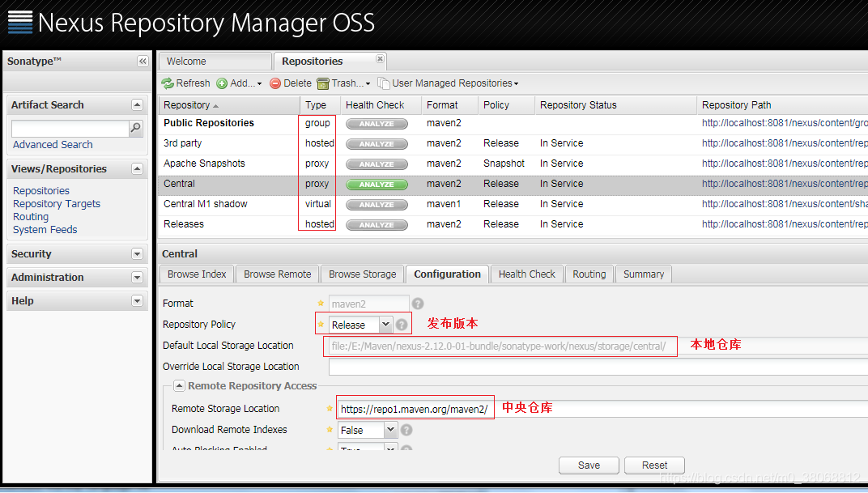
Task: Collapse the Artifact Search panel
Action: tap(138, 104)
